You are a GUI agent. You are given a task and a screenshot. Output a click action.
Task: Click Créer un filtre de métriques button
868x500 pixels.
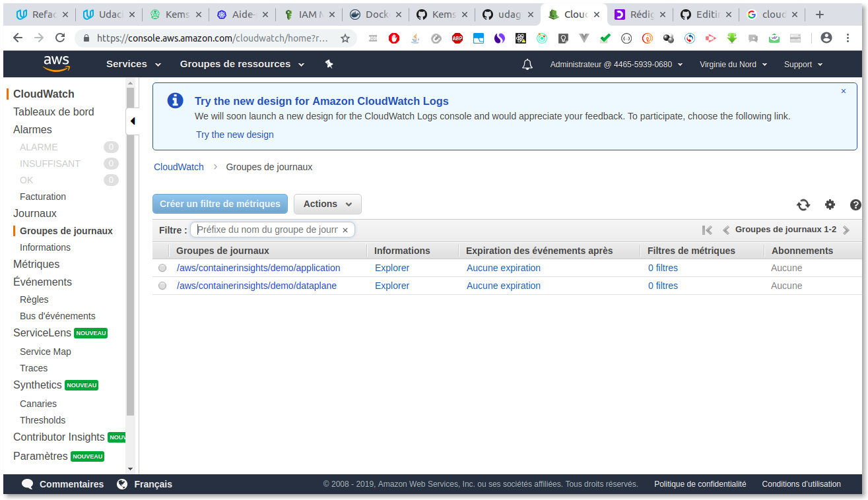(220, 204)
